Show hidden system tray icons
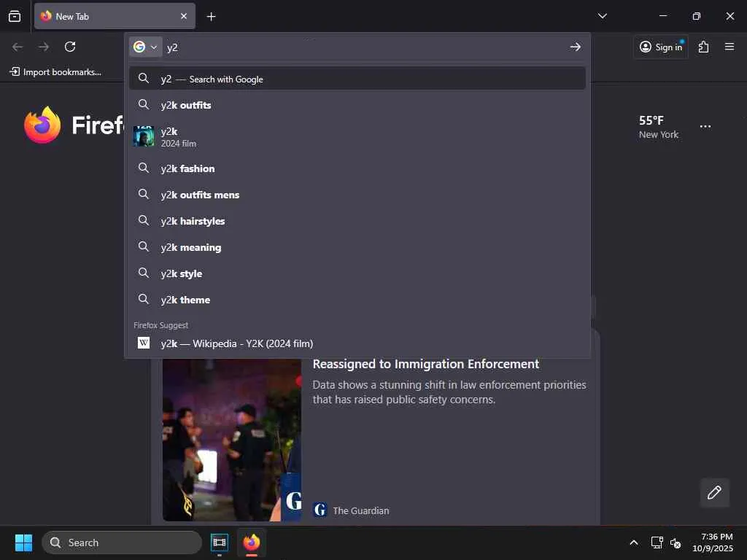Screen dimensions: 747x560 [634, 542]
